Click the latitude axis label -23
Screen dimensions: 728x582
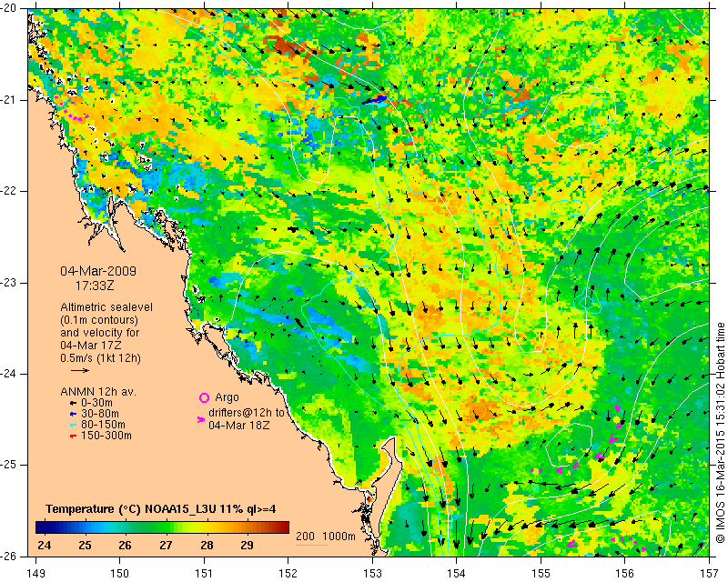pyautogui.click(x=9, y=283)
